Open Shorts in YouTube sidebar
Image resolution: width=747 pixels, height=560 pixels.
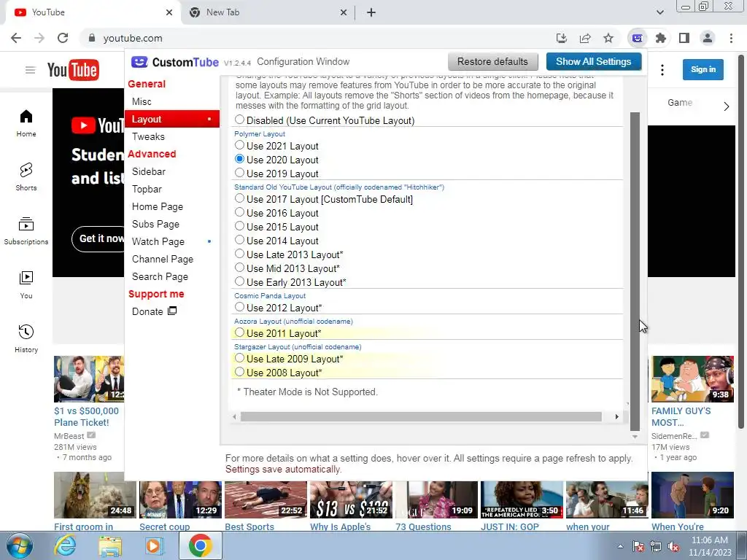pyautogui.click(x=26, y=177)
